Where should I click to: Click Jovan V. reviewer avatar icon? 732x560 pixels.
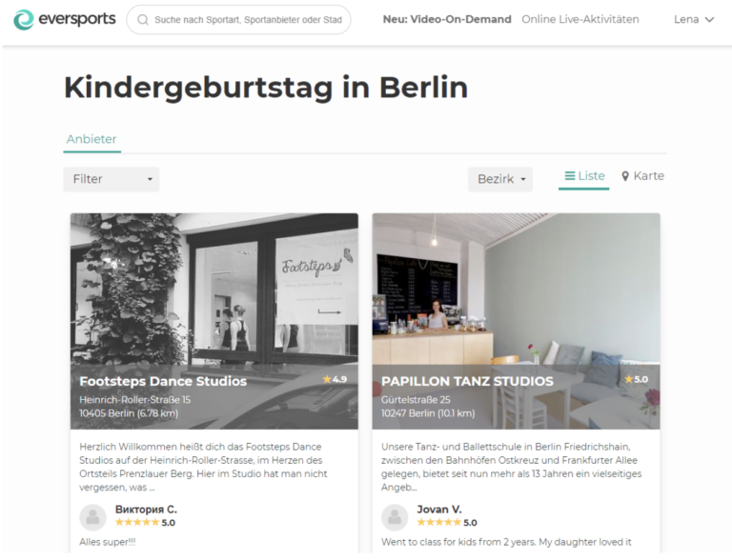(x=395, y=517)
